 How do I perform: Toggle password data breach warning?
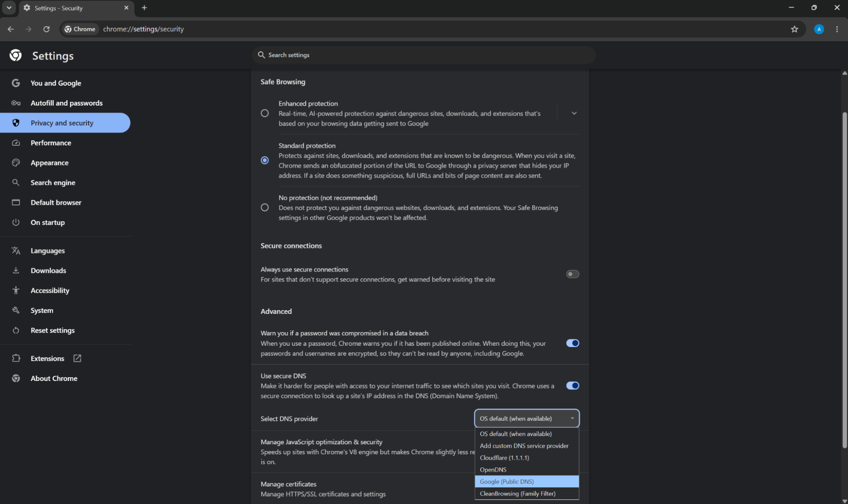pos(572,343)
